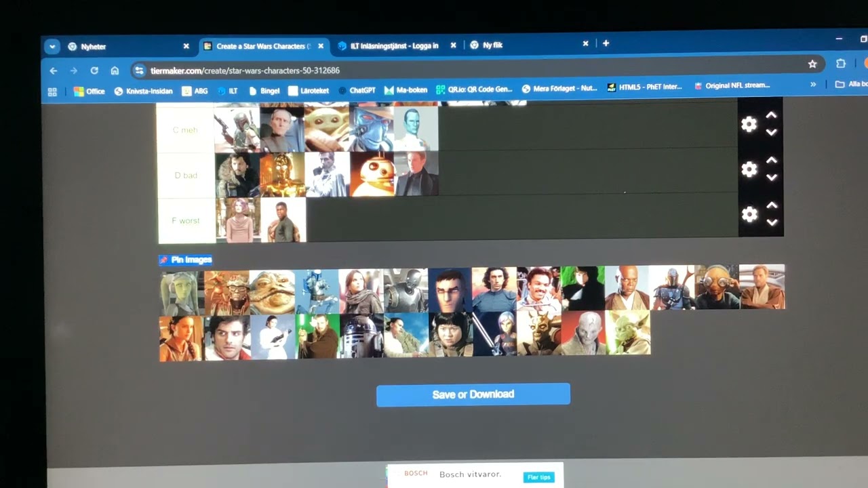Open the Bingel bookmark
Screen dimensions: 868x488
coord(264,90)
